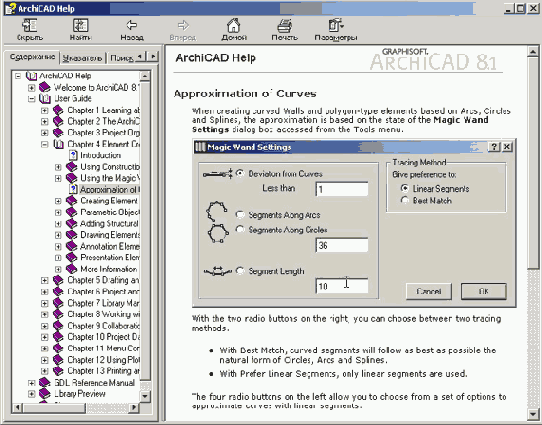This screenshot has height=425, width=542.
Task: Click the Печать (Print) printer icon
Action: pyautogui.click(x=284, y=26)
